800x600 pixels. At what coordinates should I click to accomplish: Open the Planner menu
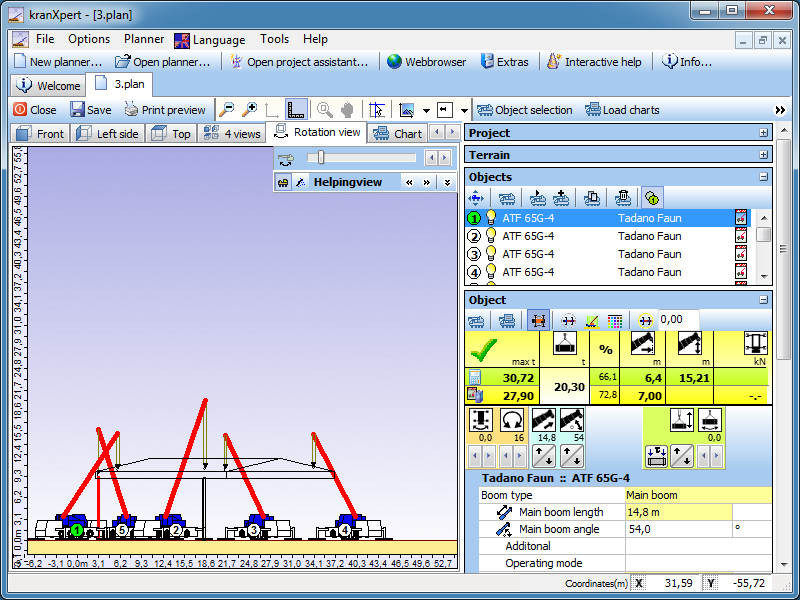pyautogui.click(x=144, y=39)
